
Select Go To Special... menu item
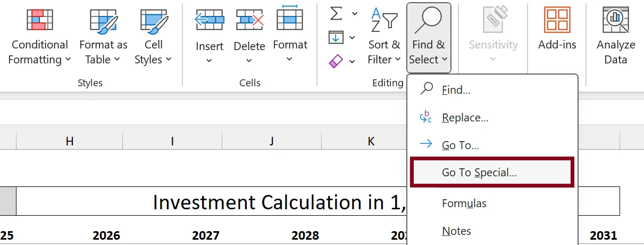click(x=492, y=172)
